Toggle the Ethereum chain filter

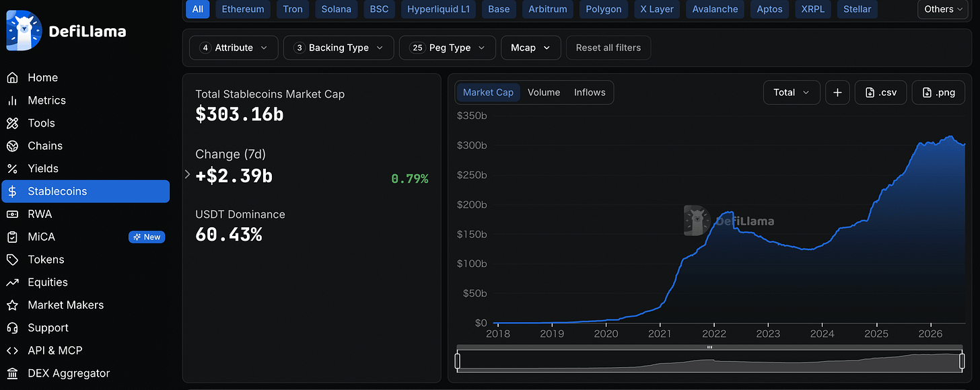click(x=243, y=9)
